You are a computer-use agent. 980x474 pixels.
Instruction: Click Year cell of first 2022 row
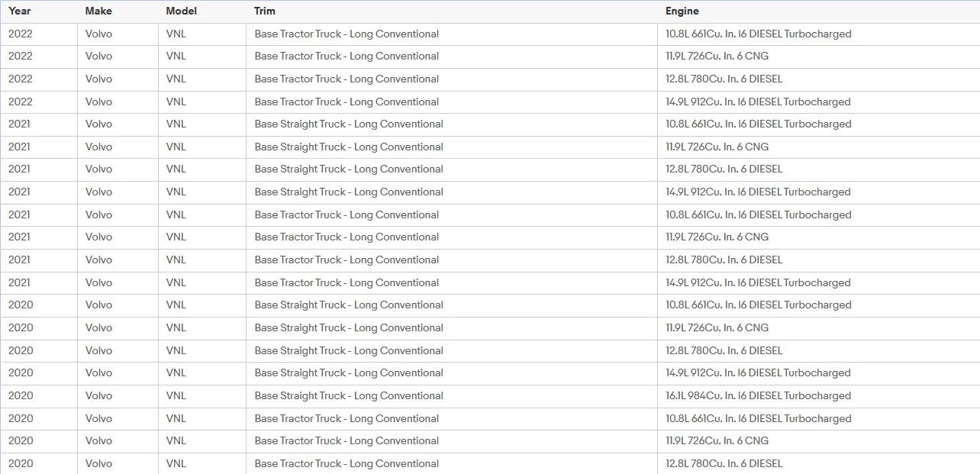tap(38, 34)
